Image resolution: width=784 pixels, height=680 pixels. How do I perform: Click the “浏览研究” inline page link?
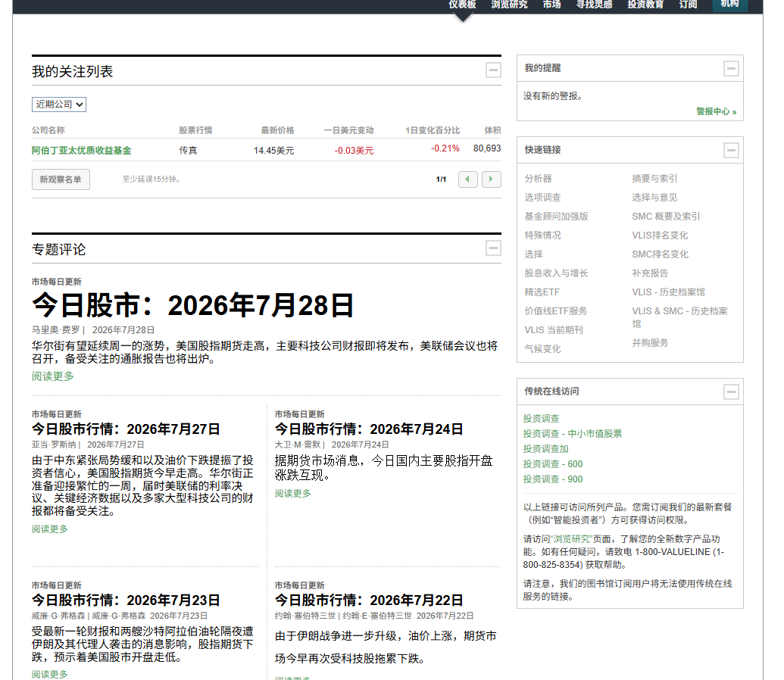[571, 539]
